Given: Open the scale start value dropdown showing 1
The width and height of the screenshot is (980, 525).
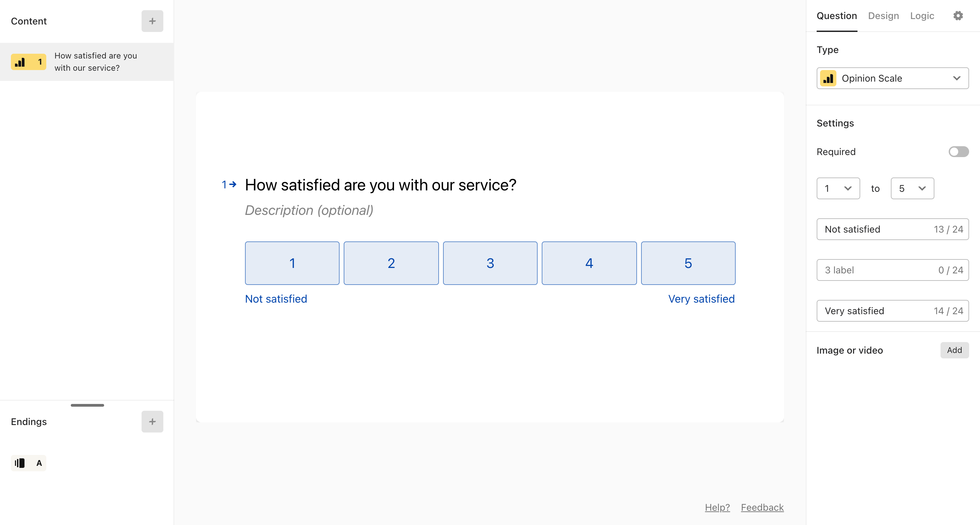Looking at the screenshot, I should pos(838,188).
